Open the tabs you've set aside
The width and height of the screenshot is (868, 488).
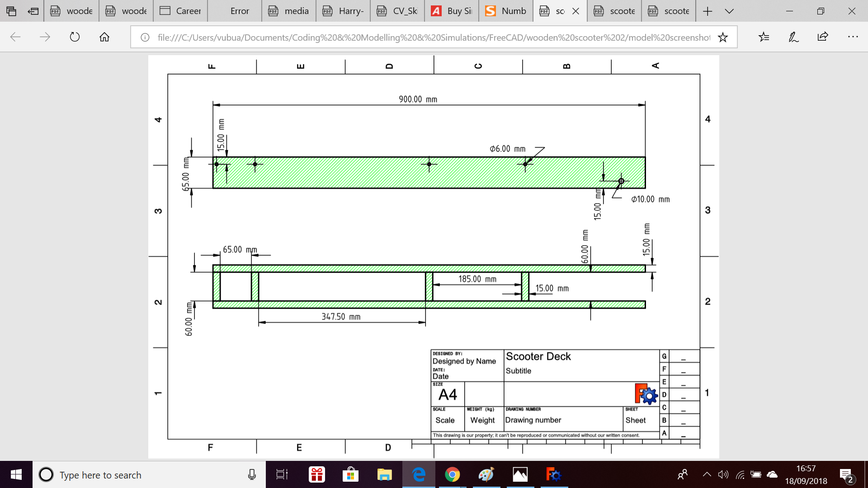pyautogui.click(x=11, y=11)
